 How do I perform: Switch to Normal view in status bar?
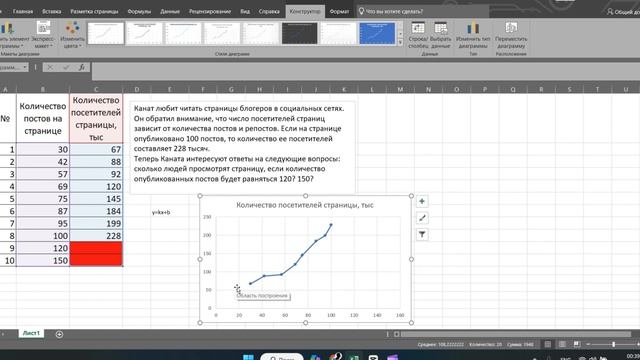548,344
